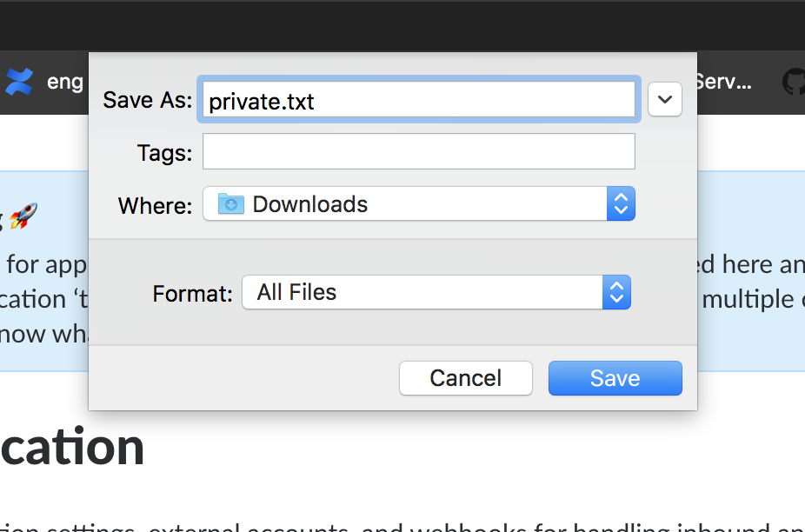Cancel the save dialog
805x532 pixels.
pos(465,378)
